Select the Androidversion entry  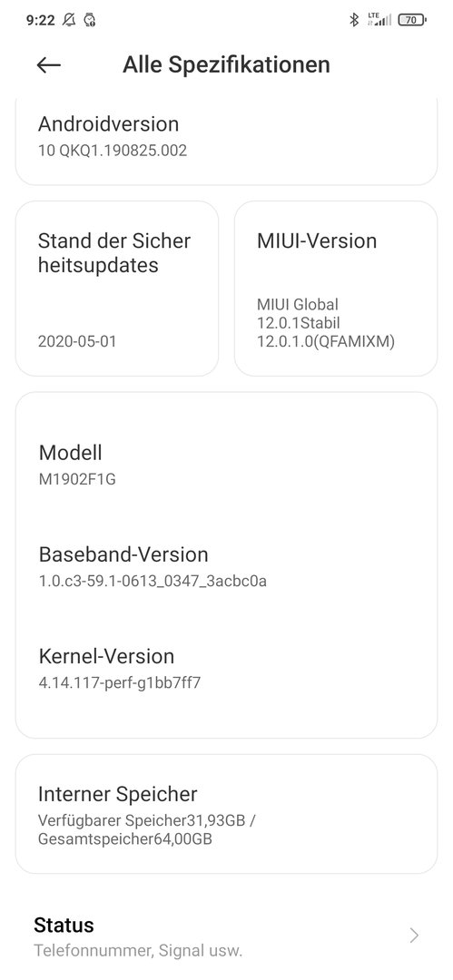click(227, 142)
